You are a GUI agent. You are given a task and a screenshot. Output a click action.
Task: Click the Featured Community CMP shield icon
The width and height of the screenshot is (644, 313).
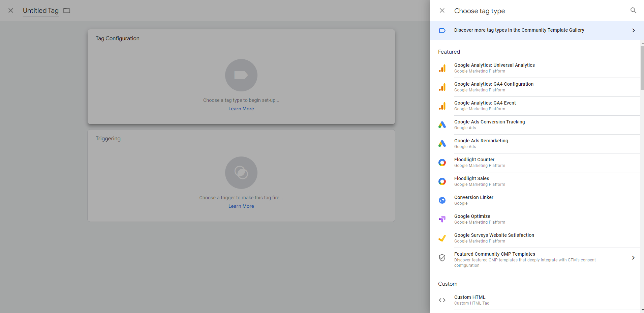[x=442, y=258]
